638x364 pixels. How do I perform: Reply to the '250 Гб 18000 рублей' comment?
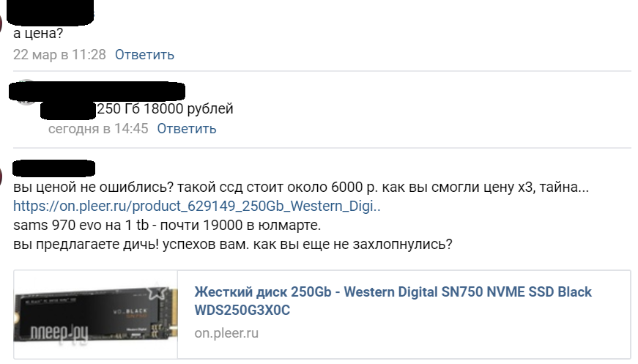coord(187,128)
